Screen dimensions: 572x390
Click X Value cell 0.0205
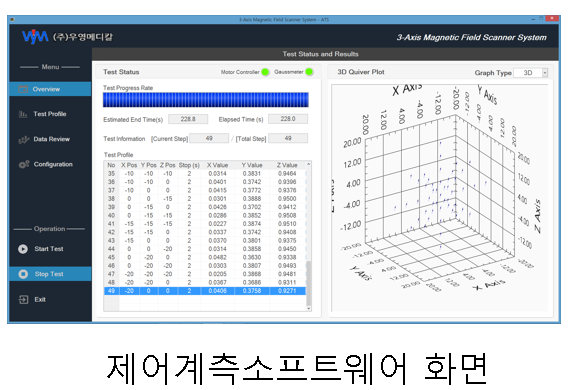(x=217, y=274)
